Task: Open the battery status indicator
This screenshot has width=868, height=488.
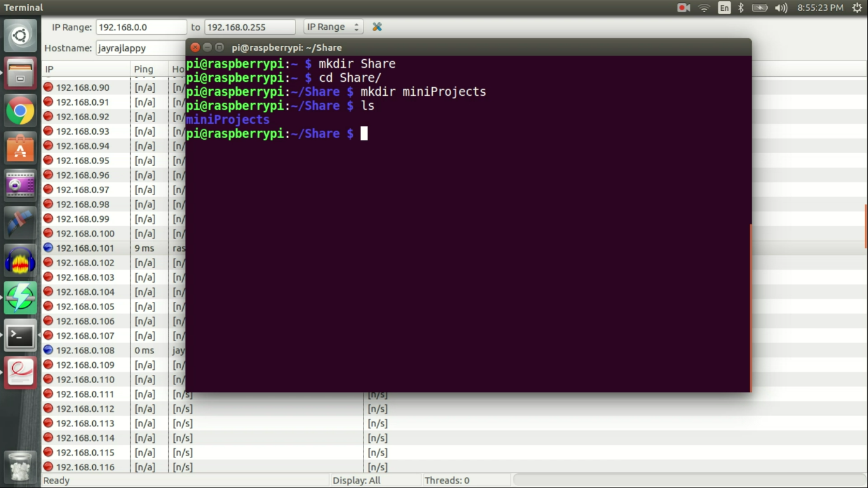Action: [x=760, y=8]
